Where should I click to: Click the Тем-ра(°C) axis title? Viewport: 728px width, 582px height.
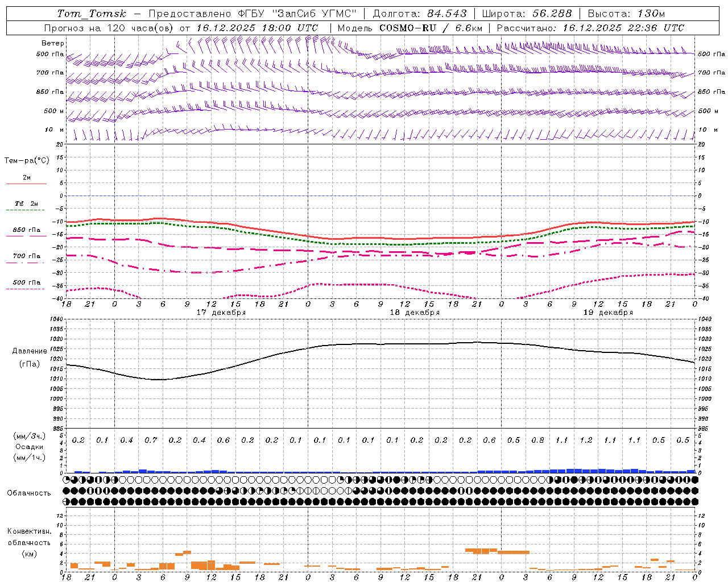pyautogui.click(x=27, y=161)
